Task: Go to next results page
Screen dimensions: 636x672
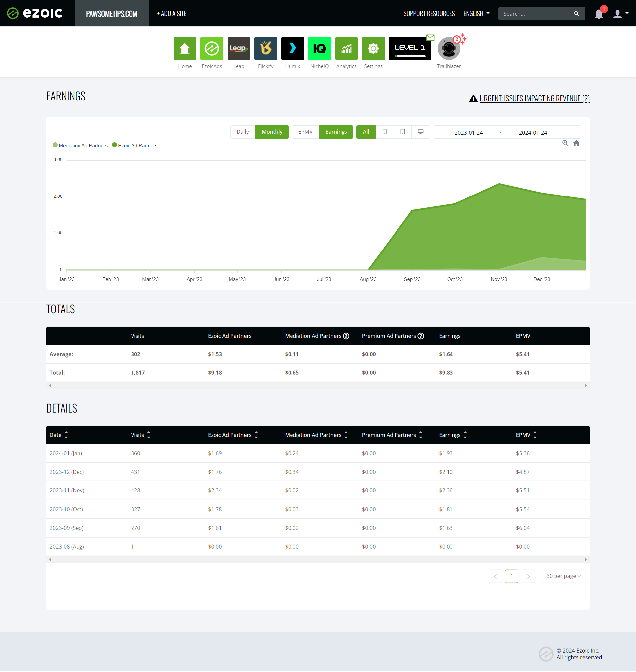Action: point(528,576)
